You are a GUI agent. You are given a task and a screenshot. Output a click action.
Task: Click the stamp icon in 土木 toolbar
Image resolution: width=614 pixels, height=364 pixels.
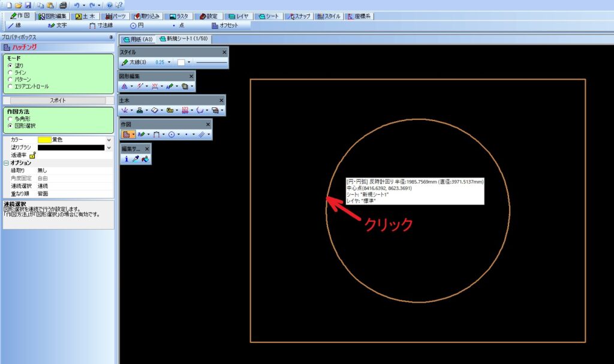point(140,110)
